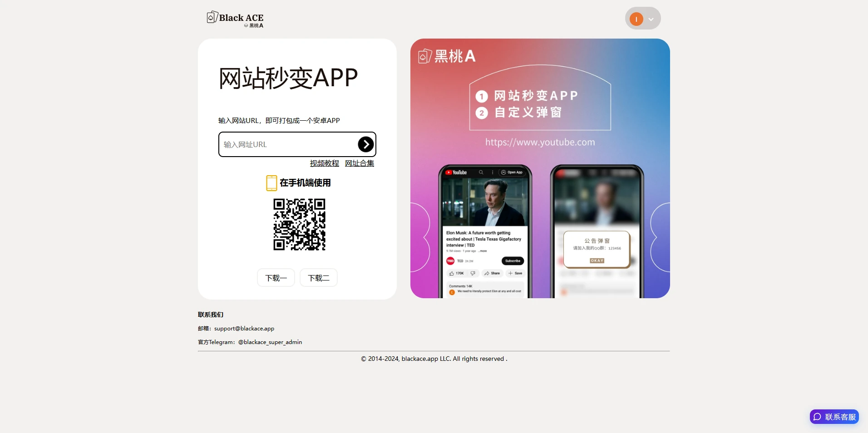Click the playing-card icon next to Black ACE text
Image resolution: width=868 pixels, height=433 pixels.
click(x=212, y=17)
